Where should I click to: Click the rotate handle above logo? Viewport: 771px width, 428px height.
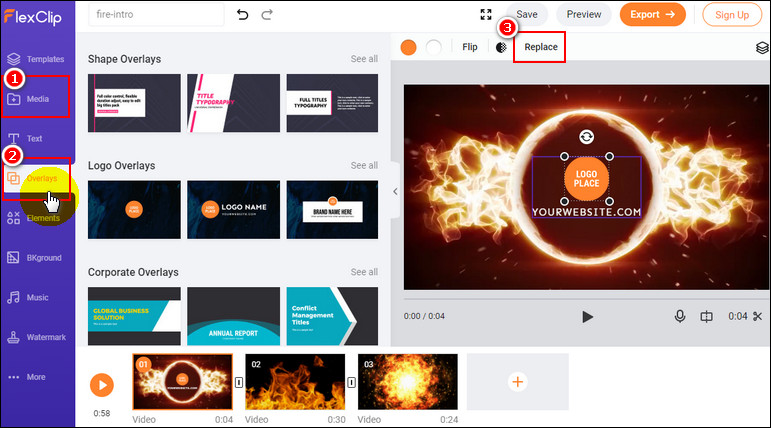586,137
